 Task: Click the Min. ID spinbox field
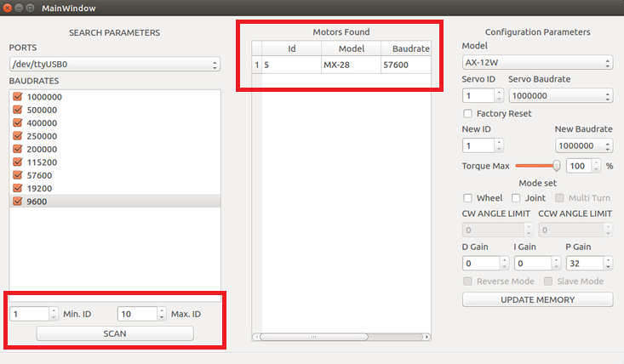coord(29,314)
